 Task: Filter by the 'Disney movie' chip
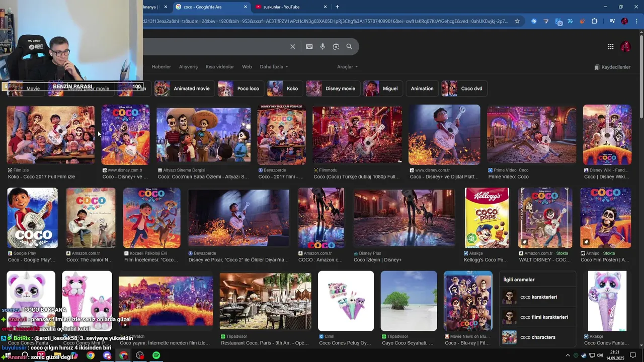pyautogui.click(x=333, y=88)
